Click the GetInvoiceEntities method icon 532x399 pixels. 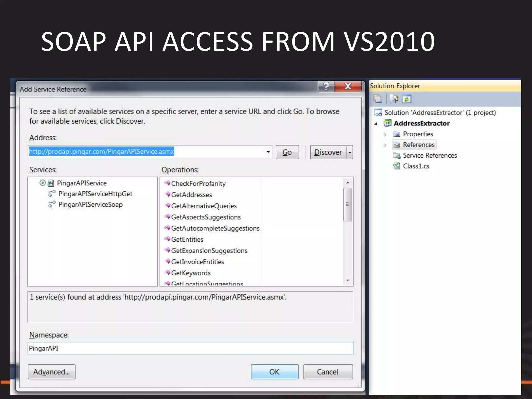click(x=167, y=261)
